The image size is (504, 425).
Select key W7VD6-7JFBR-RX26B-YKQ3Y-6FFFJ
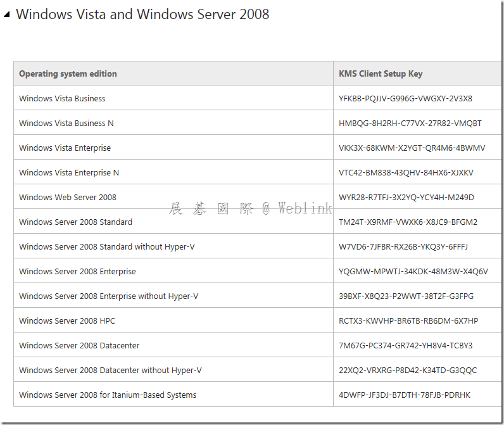pyautogui.click(x=403, y=246)
